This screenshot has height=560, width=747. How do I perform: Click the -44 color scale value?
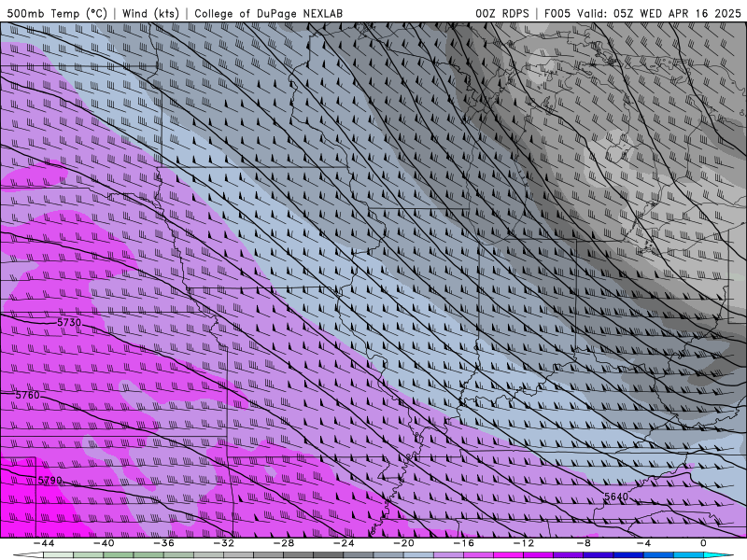tap(44, 543)
